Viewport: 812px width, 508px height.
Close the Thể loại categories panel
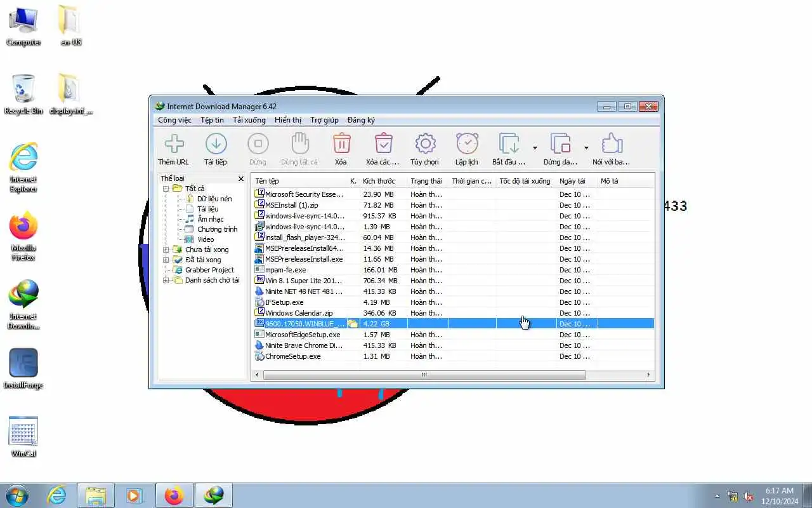(241, 179)
